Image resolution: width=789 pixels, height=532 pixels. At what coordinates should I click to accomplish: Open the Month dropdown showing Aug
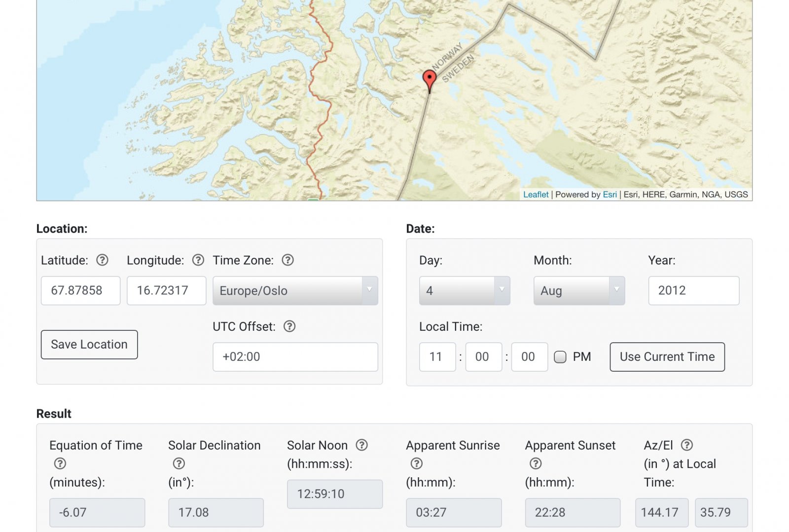(578, 290)
